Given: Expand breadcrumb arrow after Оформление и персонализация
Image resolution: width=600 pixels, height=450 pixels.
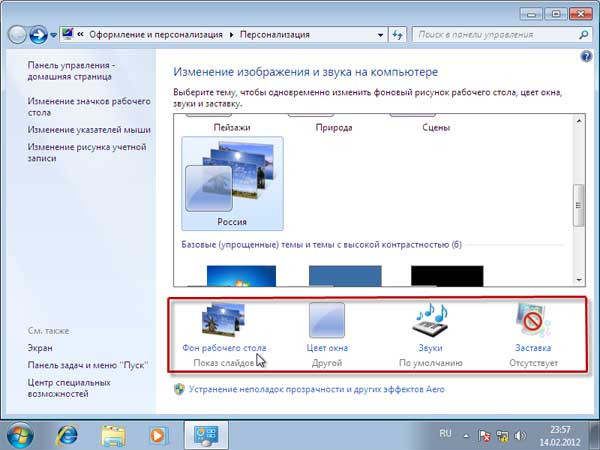Looking at the screenshot, I should [x=232, y=35].
